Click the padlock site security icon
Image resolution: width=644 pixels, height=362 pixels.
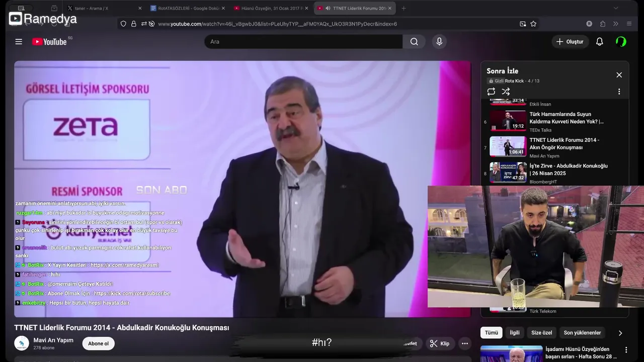pos(134,24)
